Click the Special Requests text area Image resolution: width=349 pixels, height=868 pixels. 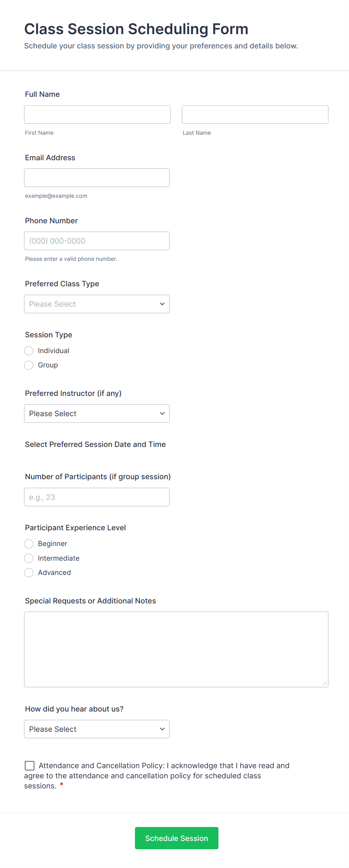tap(176, 649)
